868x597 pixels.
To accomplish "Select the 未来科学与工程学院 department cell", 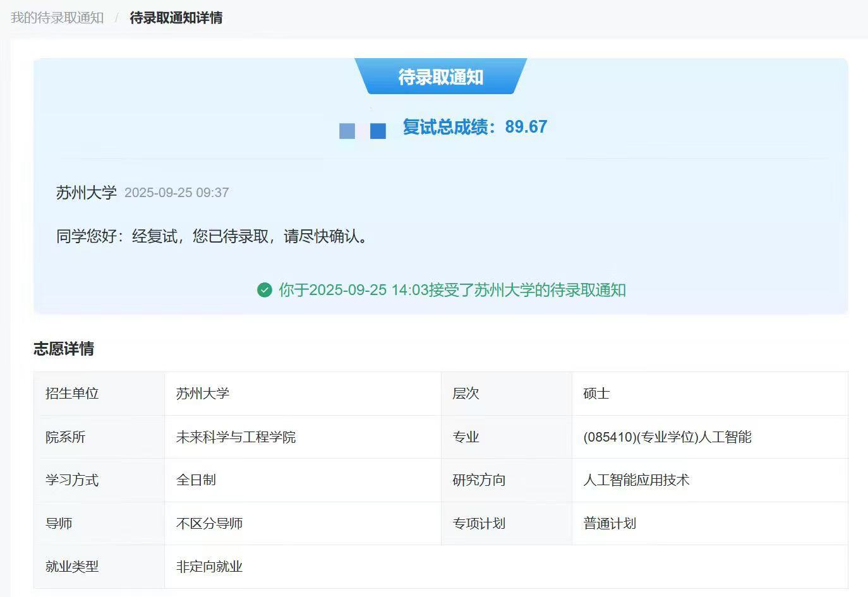I will [x=236, y=437].
